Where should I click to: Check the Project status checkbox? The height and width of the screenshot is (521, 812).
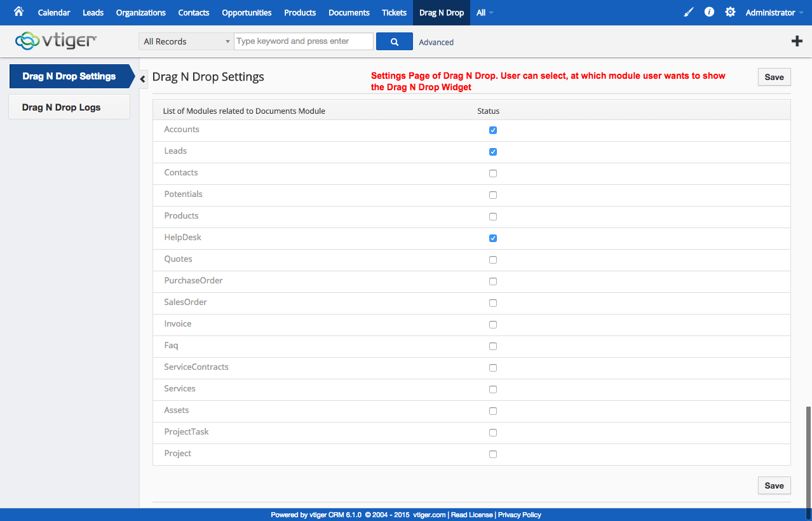coord(493,454)
